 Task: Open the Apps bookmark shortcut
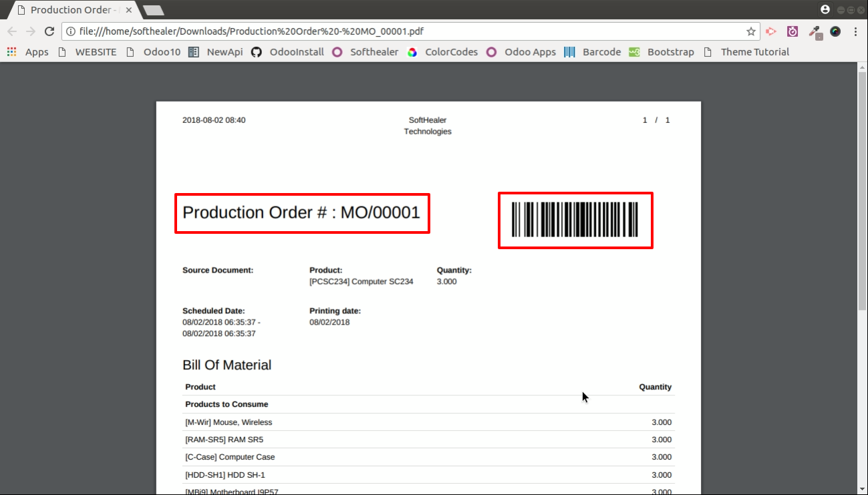pos(28,52)
